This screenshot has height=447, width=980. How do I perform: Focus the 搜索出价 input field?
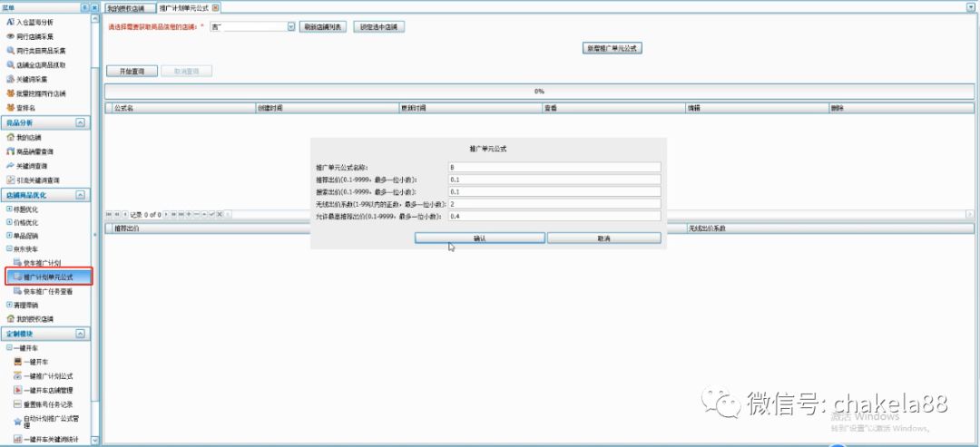[x=554, y=191]
